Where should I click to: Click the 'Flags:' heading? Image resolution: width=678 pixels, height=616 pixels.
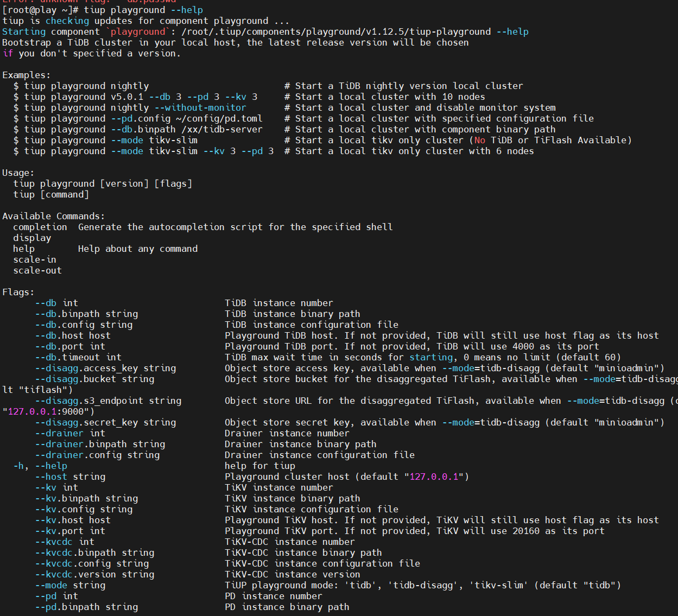[x=18, y=292]
